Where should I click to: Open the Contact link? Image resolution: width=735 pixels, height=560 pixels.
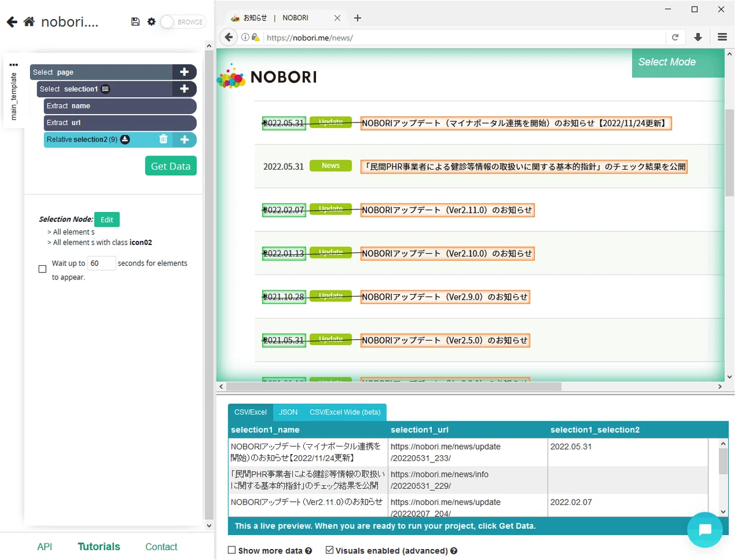pos(161,547)
